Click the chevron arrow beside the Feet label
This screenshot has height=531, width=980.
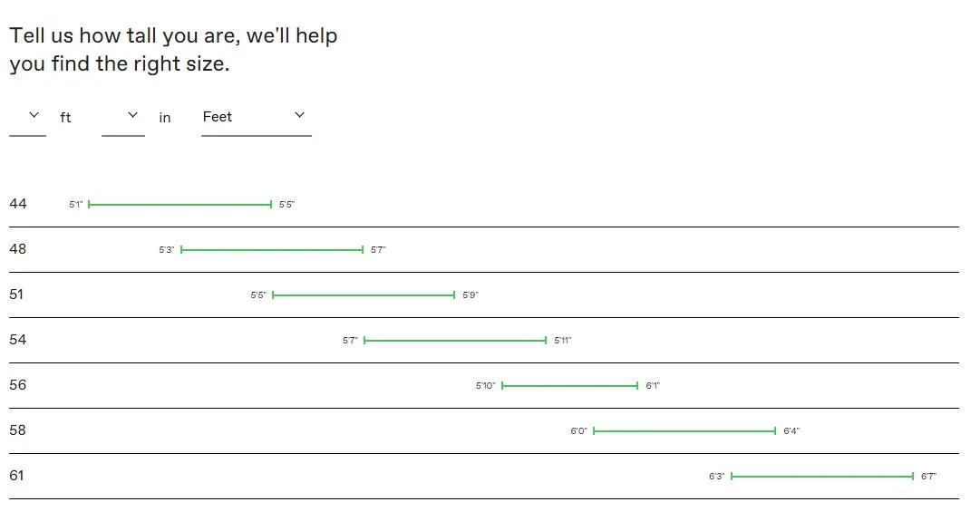coord(299,115)
